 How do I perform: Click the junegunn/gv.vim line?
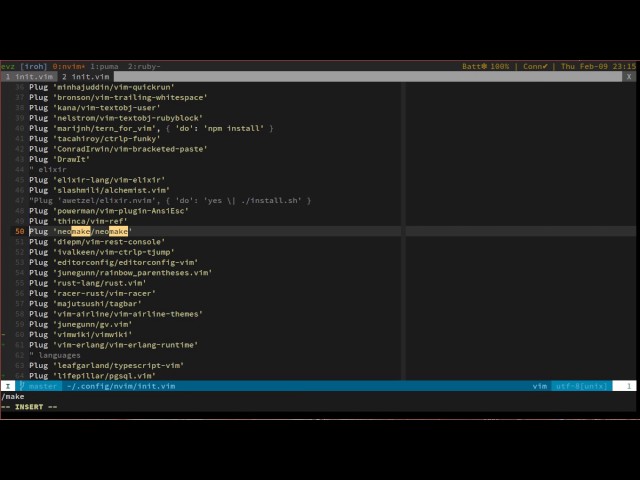click(81, 324)
